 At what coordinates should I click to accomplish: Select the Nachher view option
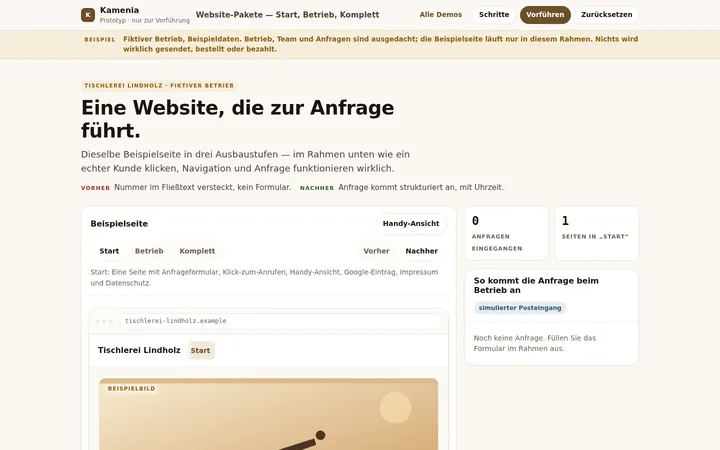coord(422,251)
